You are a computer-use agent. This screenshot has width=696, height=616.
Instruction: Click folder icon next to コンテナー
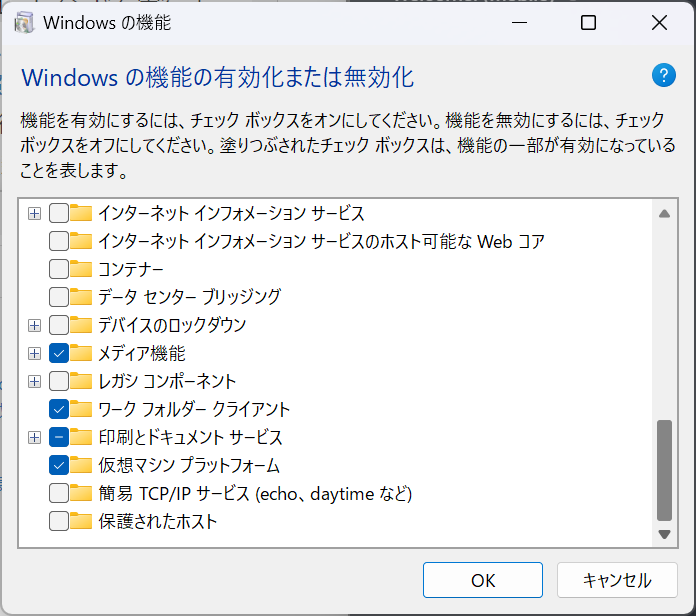click(81, 269)
